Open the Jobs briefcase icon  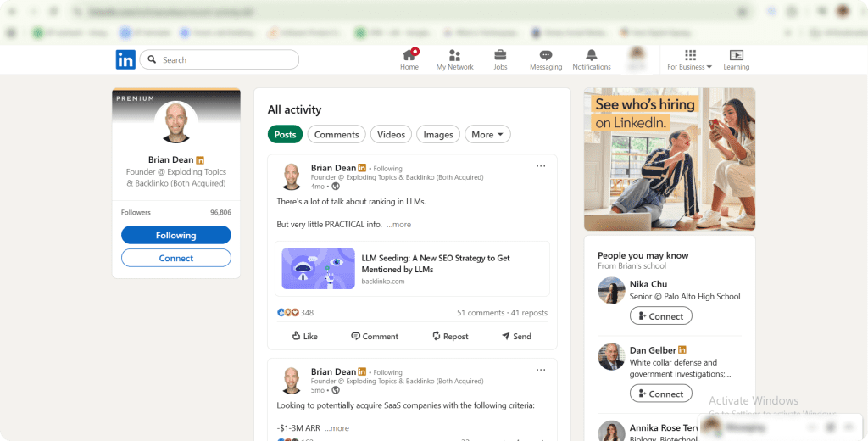500,60
